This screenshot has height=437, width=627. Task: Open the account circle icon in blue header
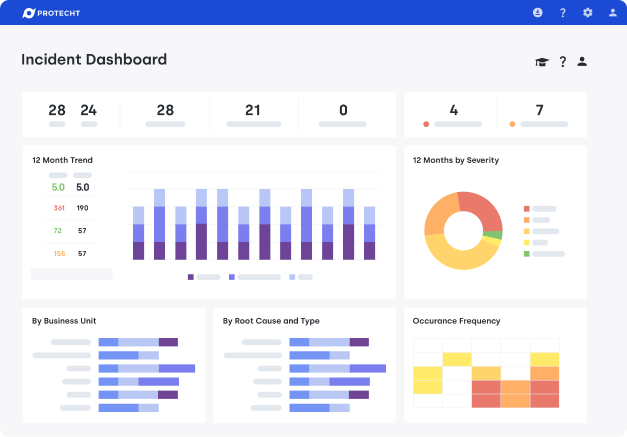[x=538, y=13]
